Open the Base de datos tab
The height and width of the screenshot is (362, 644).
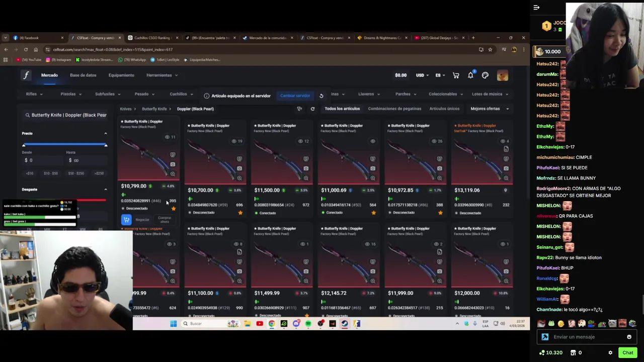(x=83, y=75)
